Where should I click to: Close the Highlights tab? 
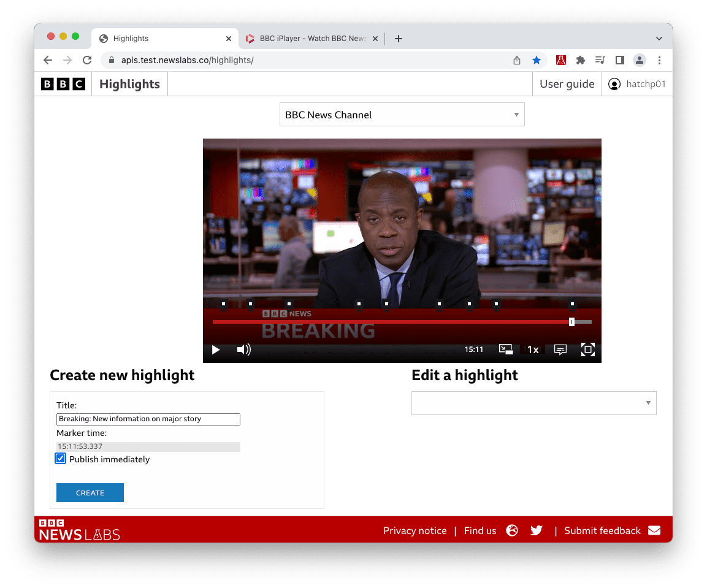[x=229, y=39]
